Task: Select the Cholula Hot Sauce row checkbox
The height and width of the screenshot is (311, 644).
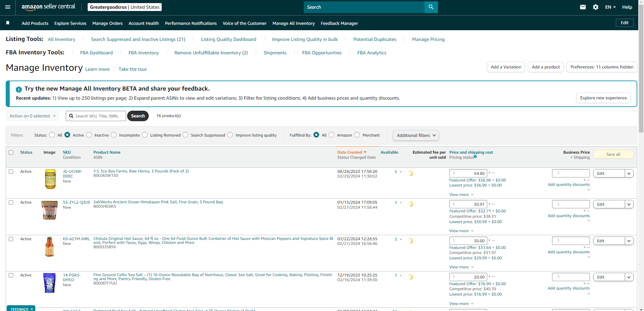Action: click(11, 239)
